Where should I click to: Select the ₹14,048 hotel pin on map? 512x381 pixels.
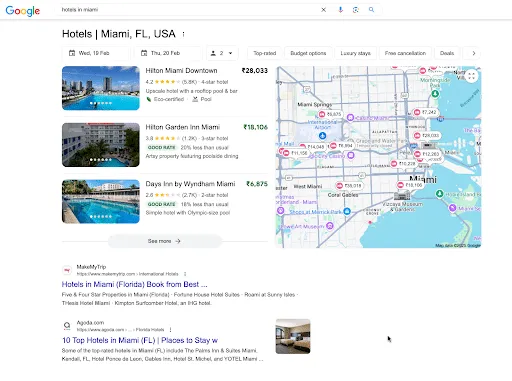pyautogui.click(x=312, y=147)
